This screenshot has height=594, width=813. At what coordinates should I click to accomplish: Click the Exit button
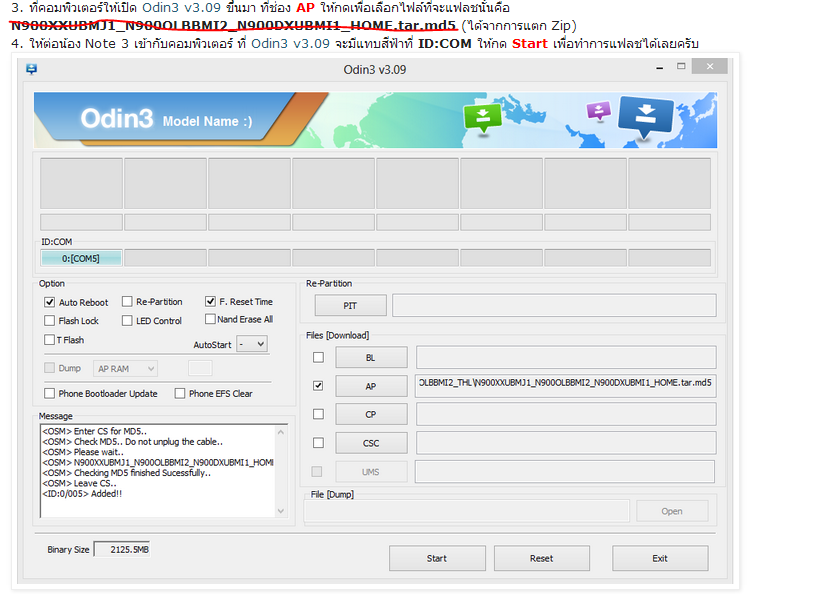(x=660, y=558)
